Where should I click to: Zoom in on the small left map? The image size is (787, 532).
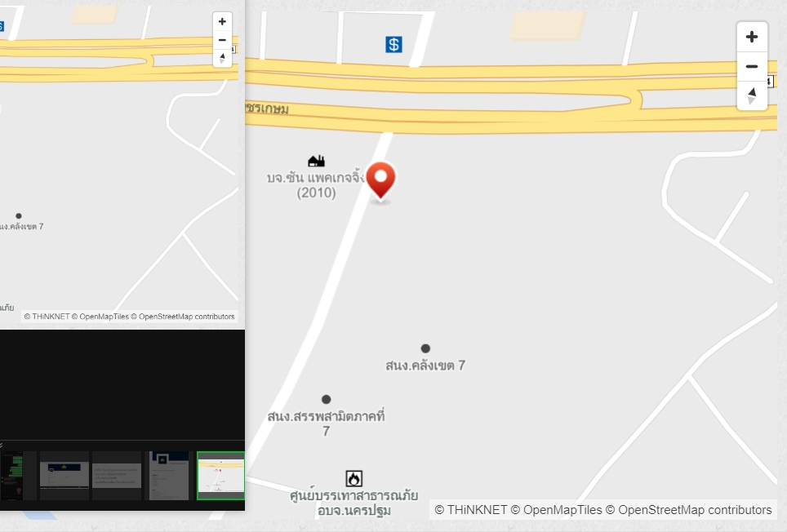(x=222, y=21)
